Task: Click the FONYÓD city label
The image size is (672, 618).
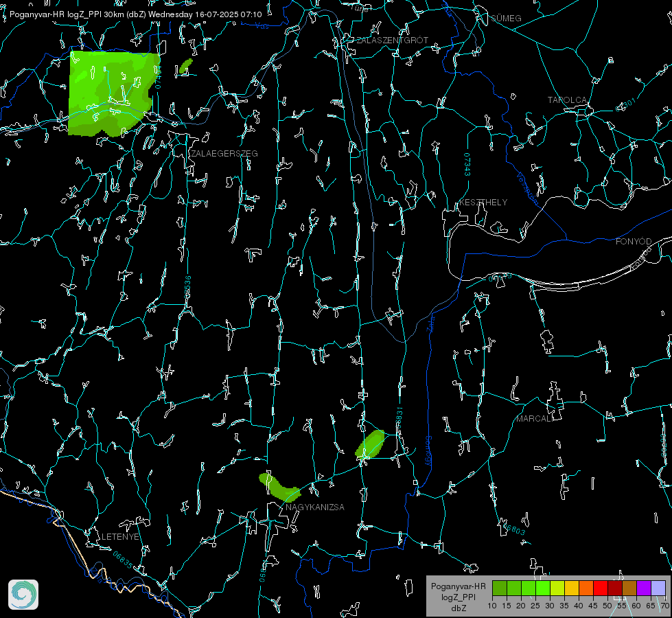Action: tap(634, 242)
